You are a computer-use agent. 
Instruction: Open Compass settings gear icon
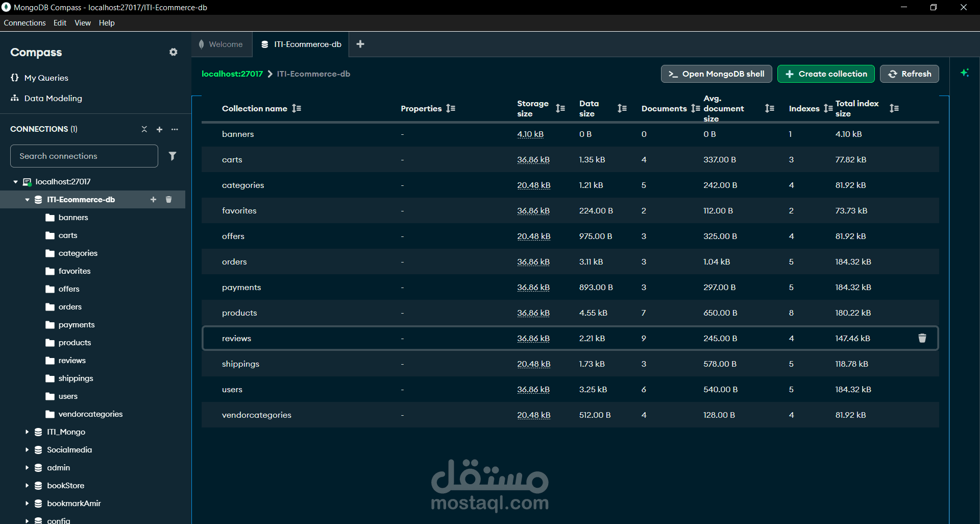click(x=174, y=52)
